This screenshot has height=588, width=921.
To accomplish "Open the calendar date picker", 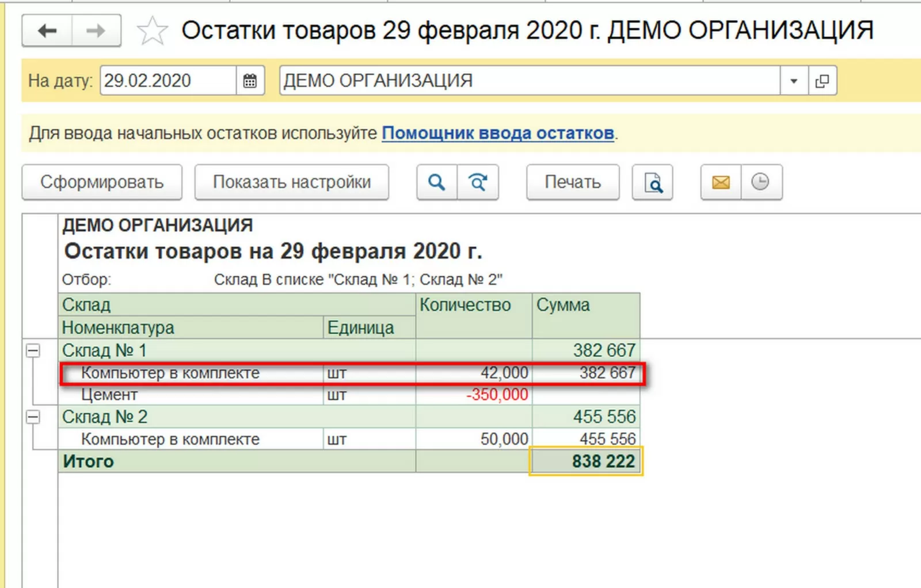I will [x=250, y=81].
